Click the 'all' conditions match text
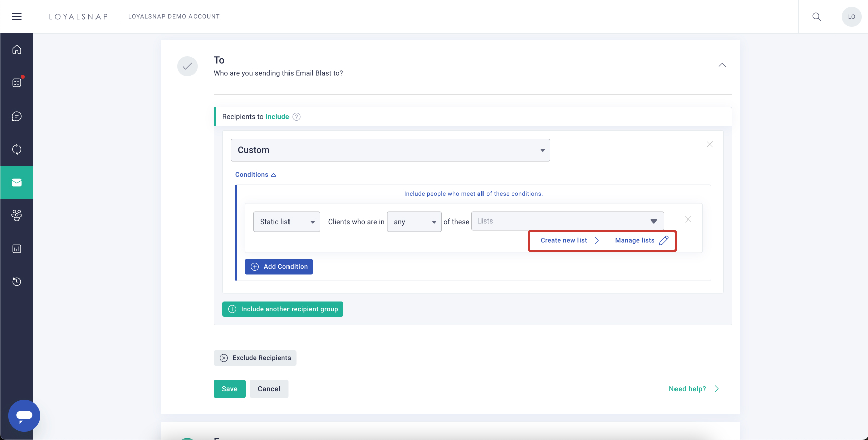The width and height of the screenshot is (868, 440). [481, 194]
